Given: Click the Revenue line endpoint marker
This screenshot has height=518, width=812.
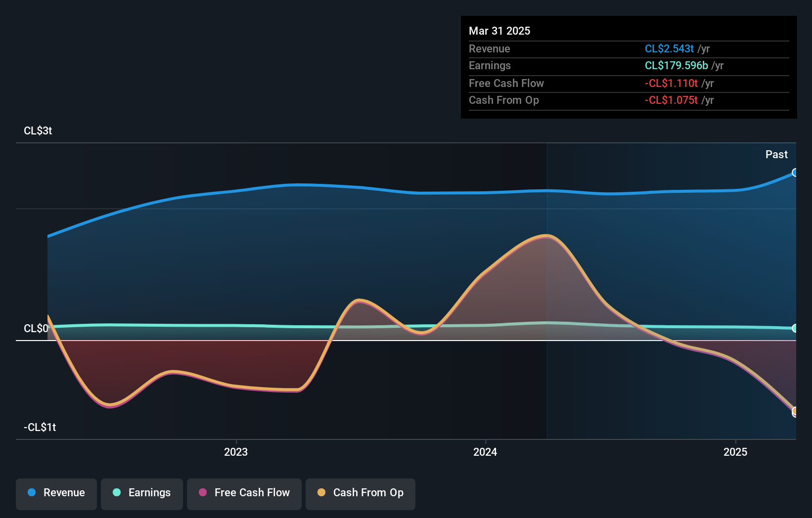Looking at the screenshot, I should coord(795,173).
